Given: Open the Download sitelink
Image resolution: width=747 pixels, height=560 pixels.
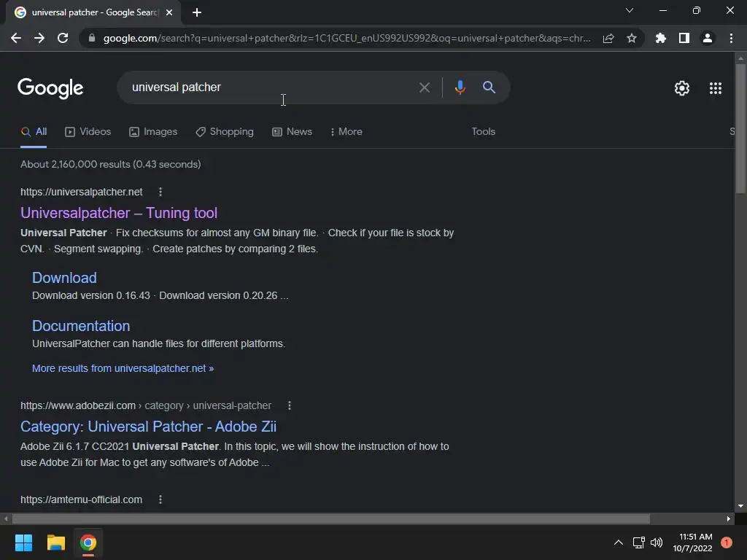Looking at the screenshot, I should (x=64, y=278).
